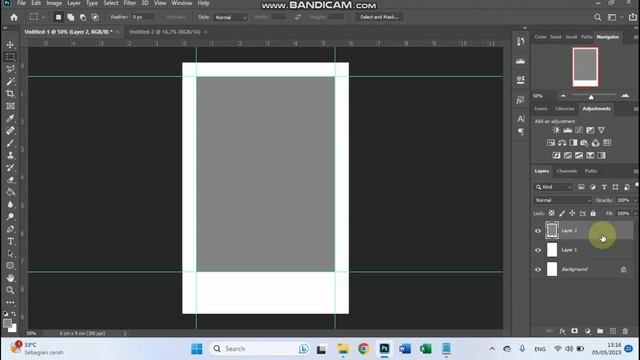Toggle lock image pixels brush icon
This screenshot has width=640, height=360.
(x=562, y=213)
